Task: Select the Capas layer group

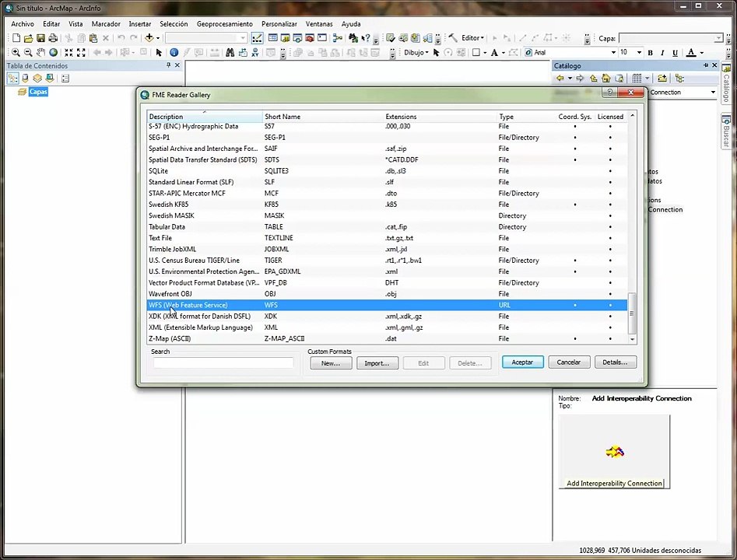Action: point(38,92)
